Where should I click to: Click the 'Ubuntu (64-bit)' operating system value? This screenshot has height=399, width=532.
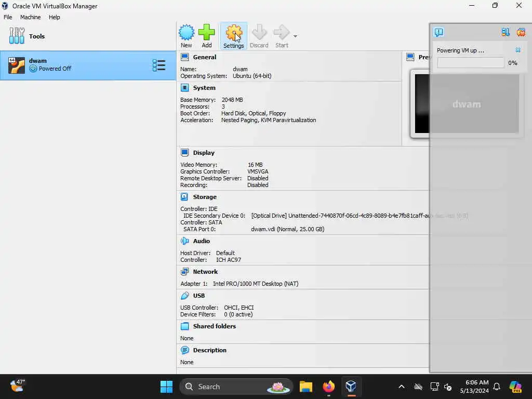coord(252,76)
